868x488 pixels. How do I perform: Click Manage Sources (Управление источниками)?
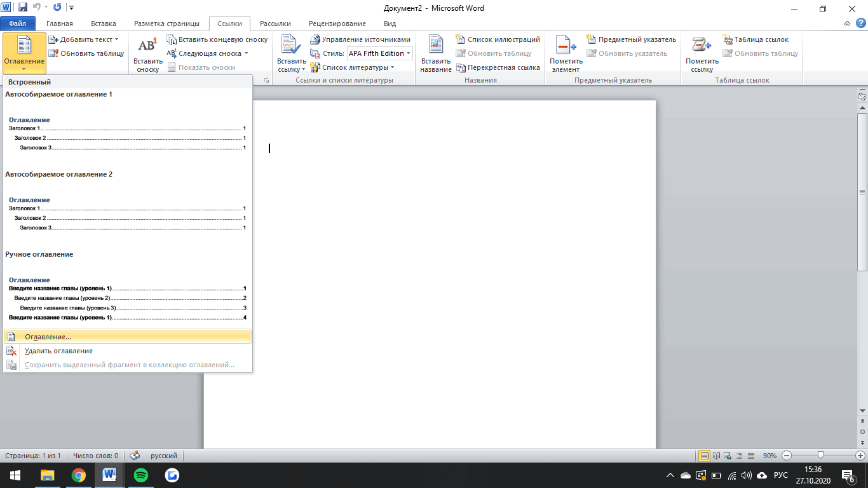(x=360, y=39)
